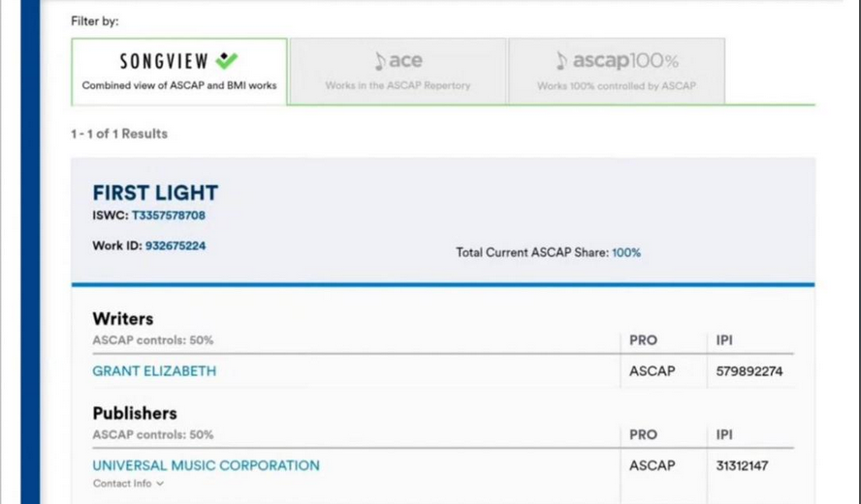Viewport: 861px width, 504px height.
Task: Click the ACE music note icon
Action: [x=380, y=61]
